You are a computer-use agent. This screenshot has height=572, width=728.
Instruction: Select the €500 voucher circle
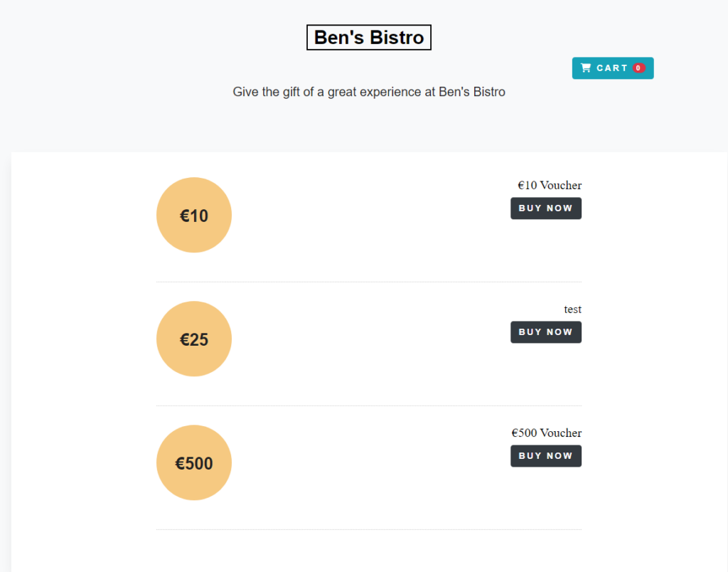[194, 463]
